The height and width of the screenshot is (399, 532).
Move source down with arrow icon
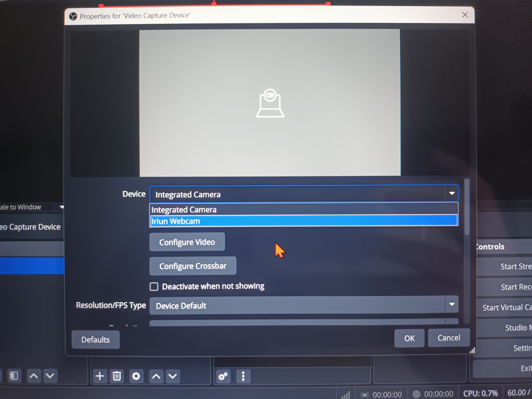tap(173, 376)
